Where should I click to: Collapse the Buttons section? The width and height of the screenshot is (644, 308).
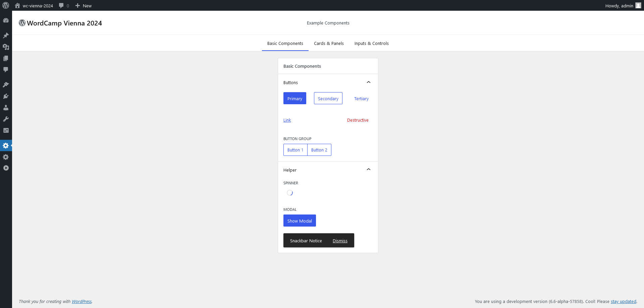(368, 82)
